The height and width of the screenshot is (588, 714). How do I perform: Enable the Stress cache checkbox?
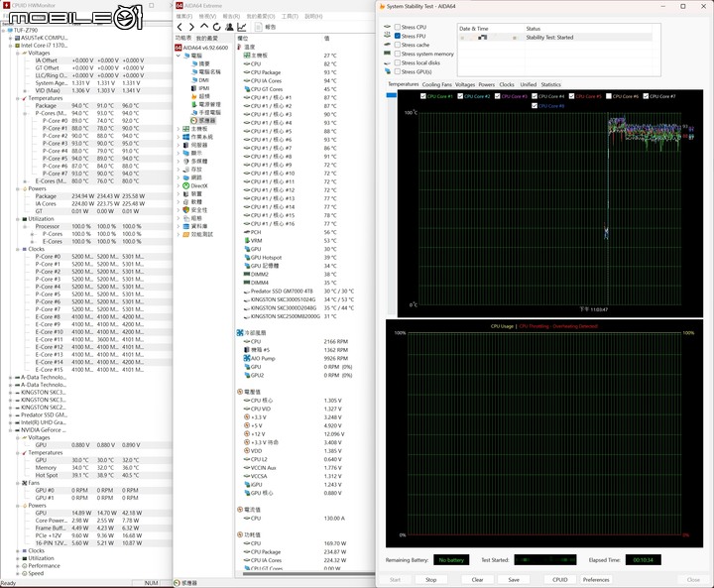(398, 45)
